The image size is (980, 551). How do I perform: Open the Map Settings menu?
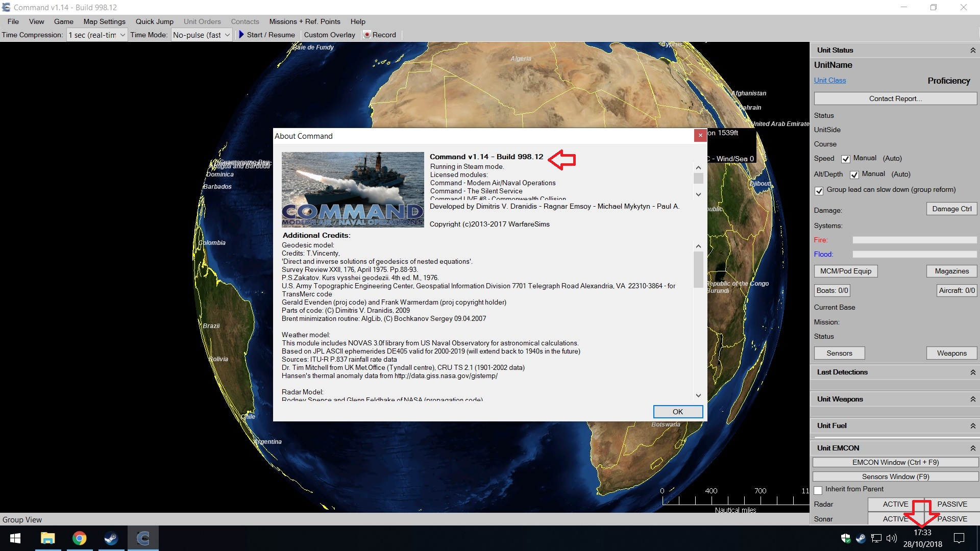tap(104, 21)
